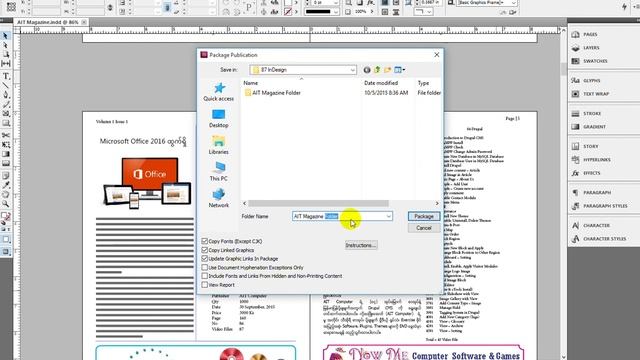
Task: Select the Selection tool in the toolbox
Action: [x=6, y=36]
